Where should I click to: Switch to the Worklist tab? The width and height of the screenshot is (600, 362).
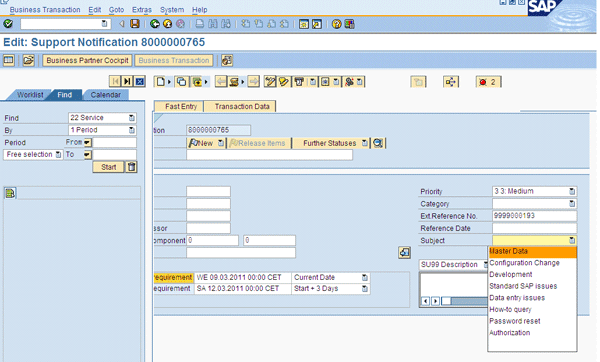pos(30,95)
